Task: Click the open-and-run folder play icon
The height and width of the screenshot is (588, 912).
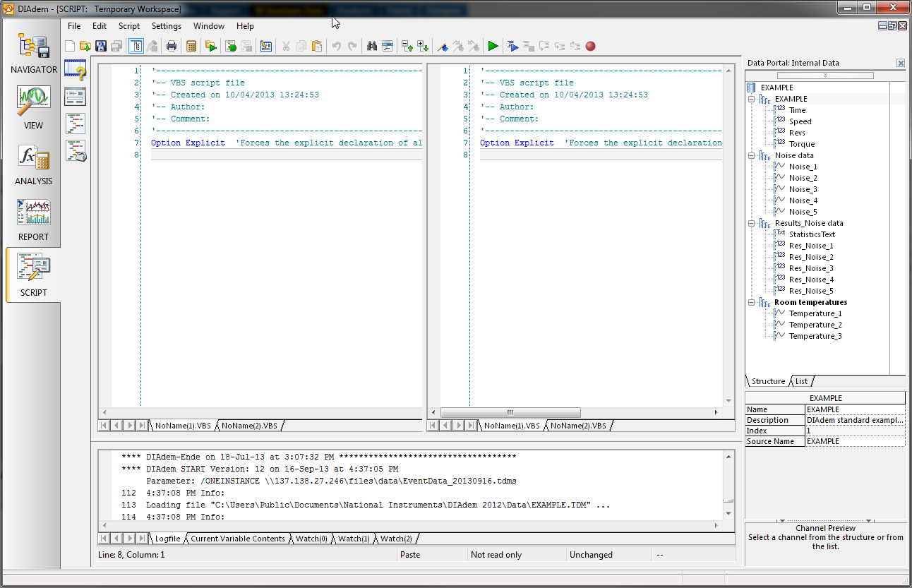Action: pyautogui.click(x=210, y=46)
